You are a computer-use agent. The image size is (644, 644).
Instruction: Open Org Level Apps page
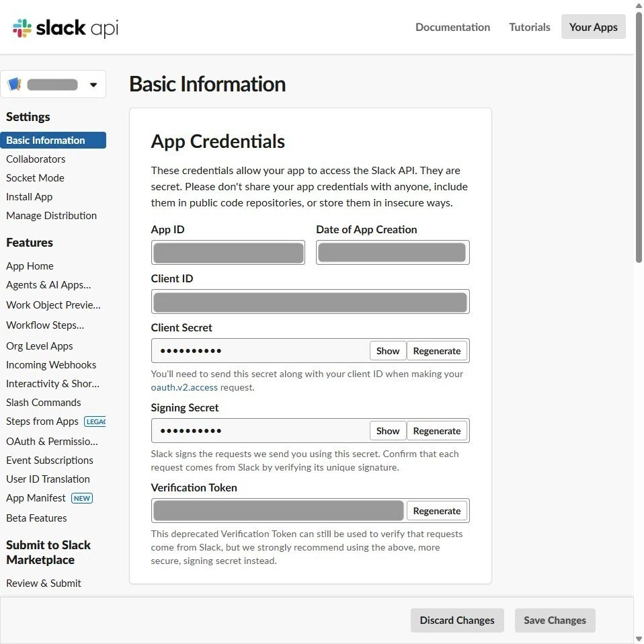[x=40, y=346]
